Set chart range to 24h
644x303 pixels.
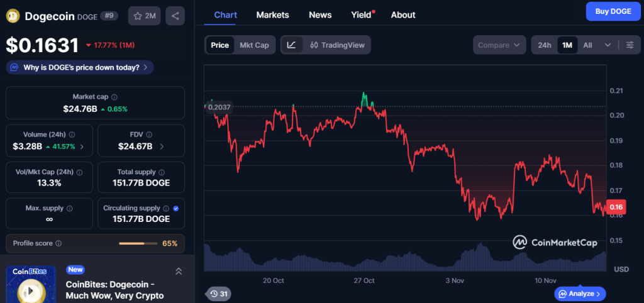point(545,45)
